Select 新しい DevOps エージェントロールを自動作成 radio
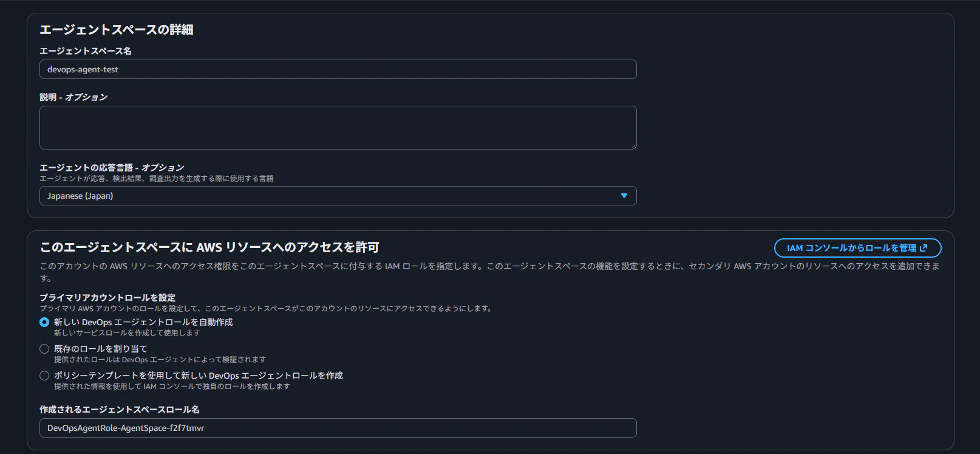This screenshot has height=454, width=980. (44, 322)
